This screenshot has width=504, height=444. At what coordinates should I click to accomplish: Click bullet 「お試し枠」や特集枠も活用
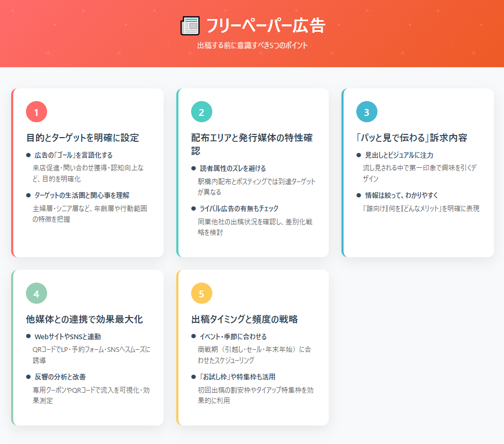238,377
